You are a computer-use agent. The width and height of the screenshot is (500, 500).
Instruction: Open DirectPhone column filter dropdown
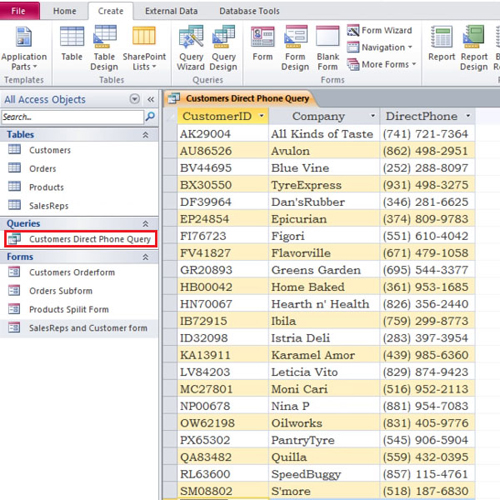[468, 116]
